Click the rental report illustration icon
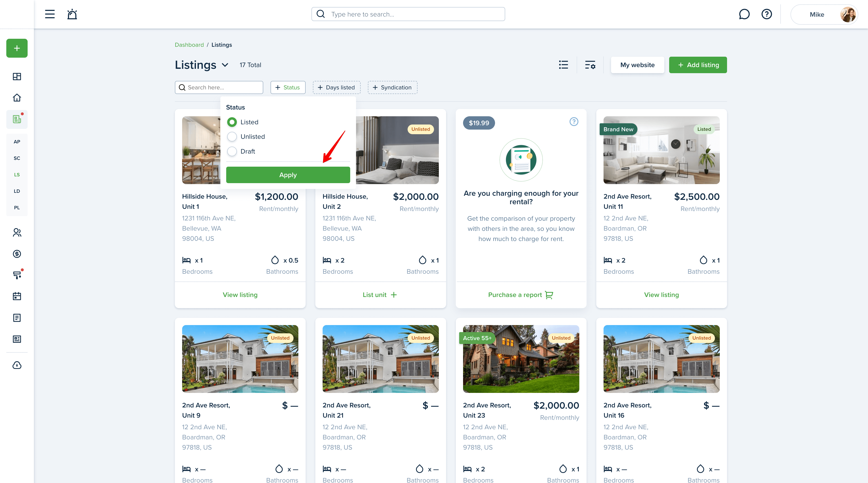 coord(521,160)
